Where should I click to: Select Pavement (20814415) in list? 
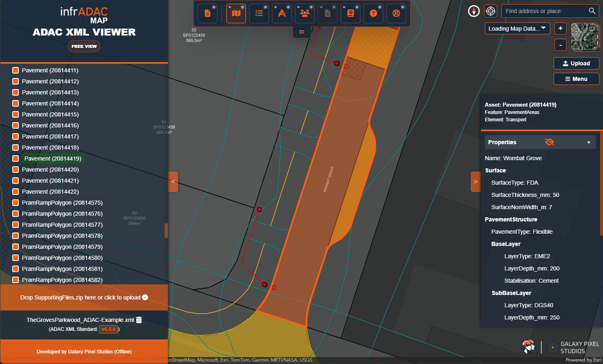coord(50,114)
